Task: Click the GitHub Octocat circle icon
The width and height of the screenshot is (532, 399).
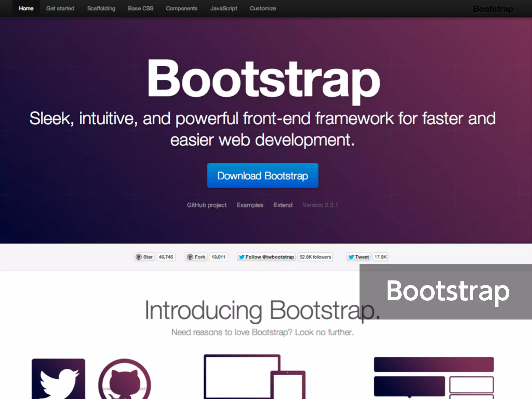Action: [125, 379]
